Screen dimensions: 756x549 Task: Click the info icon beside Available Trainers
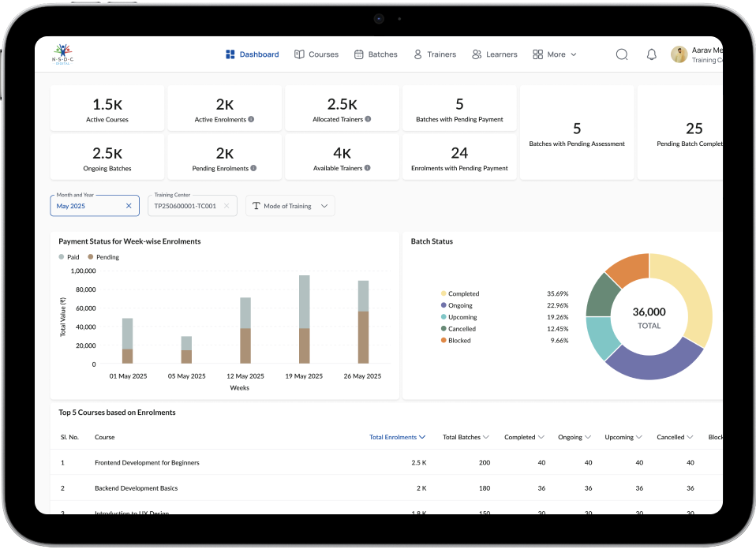pyautogui.click(x=368, y=169)
